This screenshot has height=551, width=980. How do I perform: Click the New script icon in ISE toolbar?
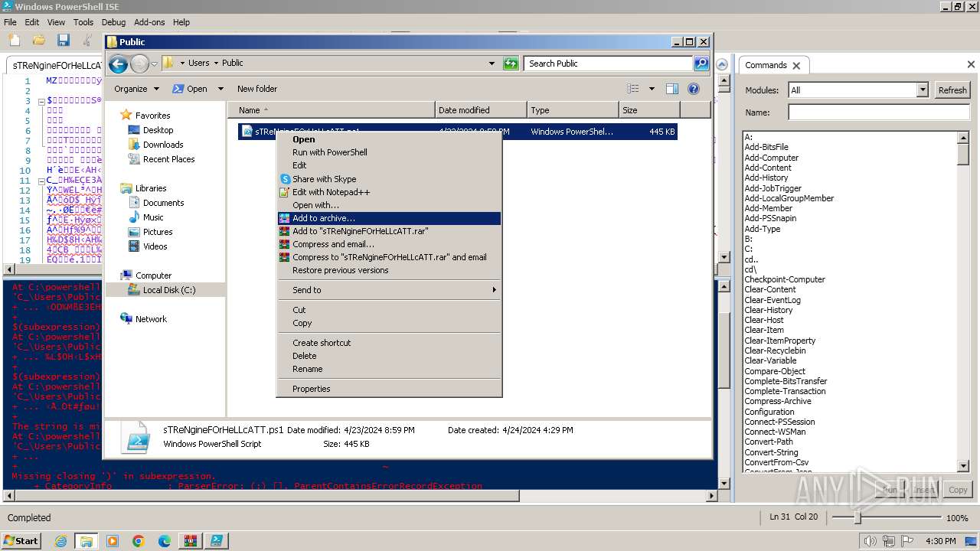(13, 40)
